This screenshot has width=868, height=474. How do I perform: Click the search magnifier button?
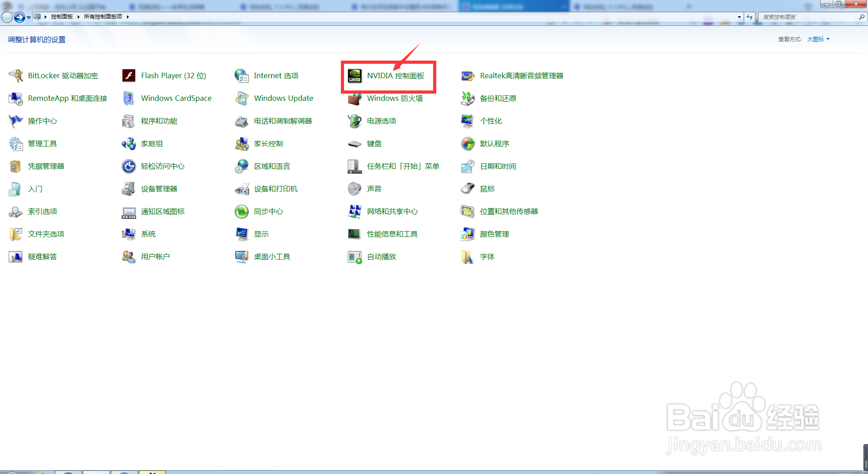pos(862,17)
